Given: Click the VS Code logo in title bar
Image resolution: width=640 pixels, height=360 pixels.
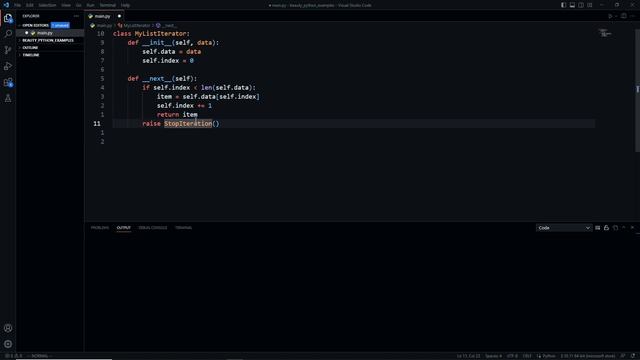Looking at the screenshot, I should [6, 5].
